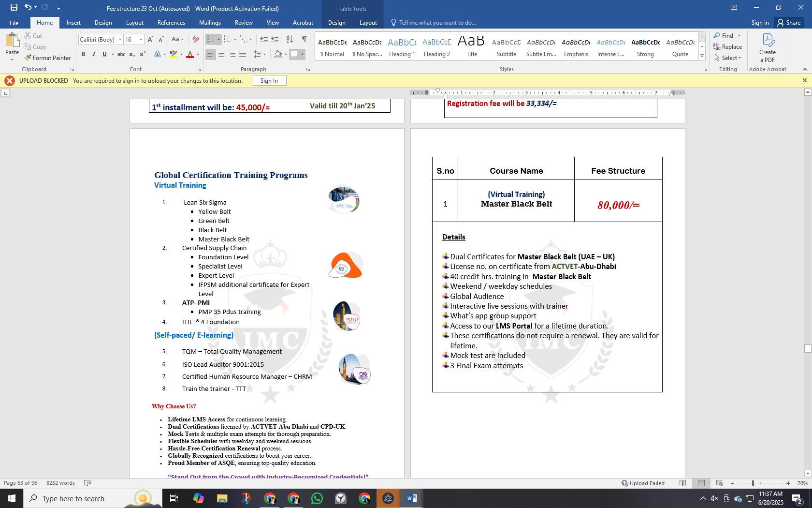Viewport: 812px width, 508px height.
Task: Open the Table Tools Layout tab
Action: (x=368, y=23)
